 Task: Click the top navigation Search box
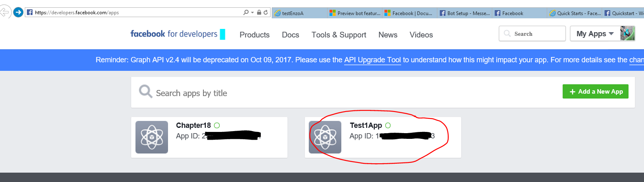pos(532,34)
